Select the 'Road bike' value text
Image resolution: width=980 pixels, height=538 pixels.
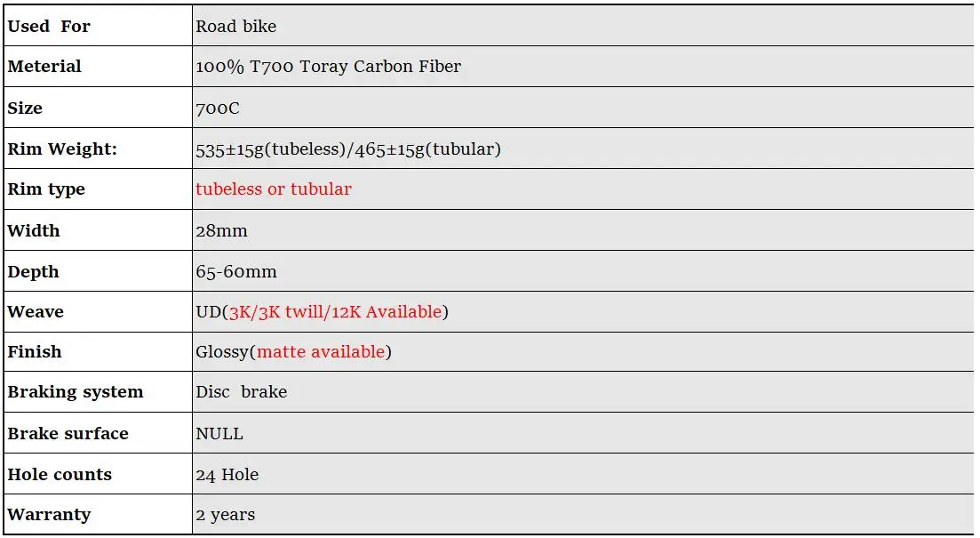(x=235, y=27)
